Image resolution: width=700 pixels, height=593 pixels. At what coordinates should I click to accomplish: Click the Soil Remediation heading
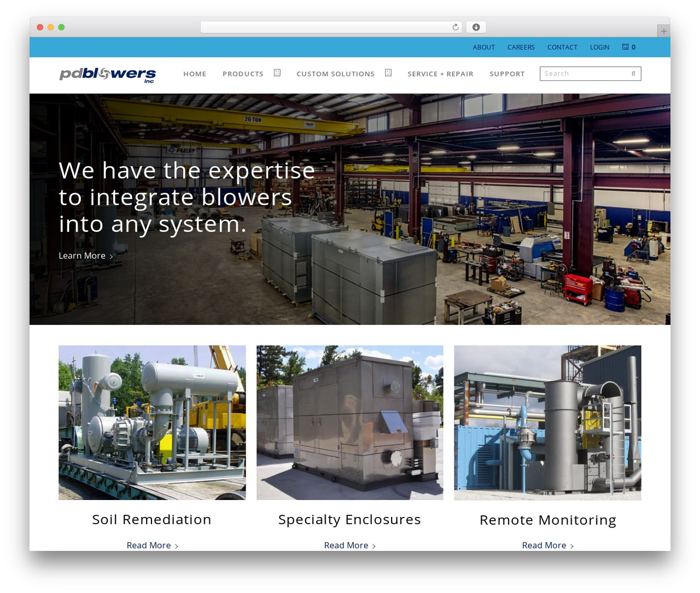151,520
